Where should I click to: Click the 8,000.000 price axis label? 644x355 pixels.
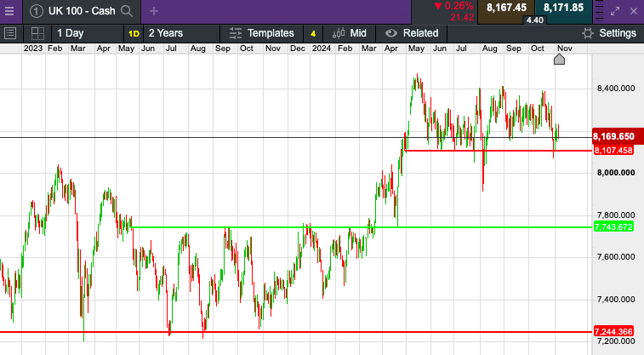coord(616,173)
